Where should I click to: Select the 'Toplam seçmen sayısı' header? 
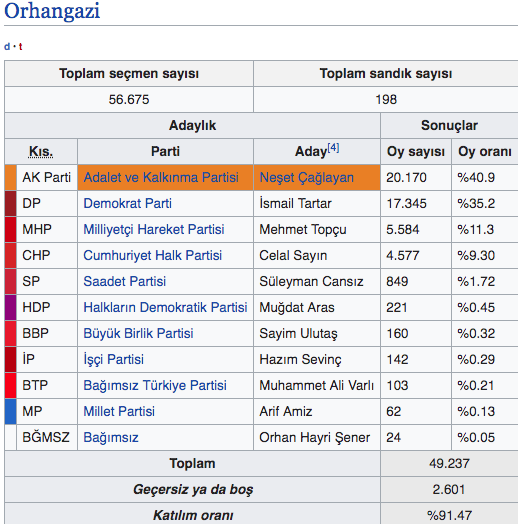(129, 74)
